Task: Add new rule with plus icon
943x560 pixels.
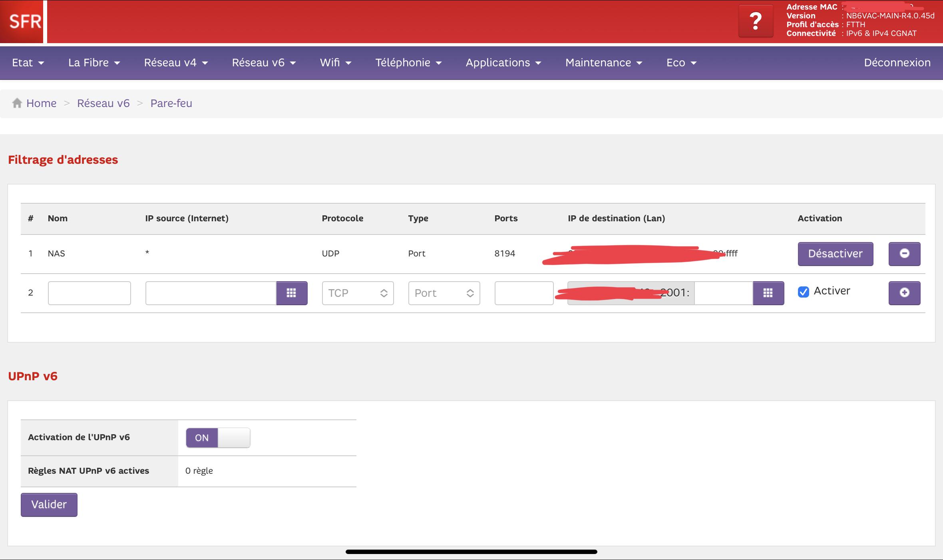Action: point(904,293)
